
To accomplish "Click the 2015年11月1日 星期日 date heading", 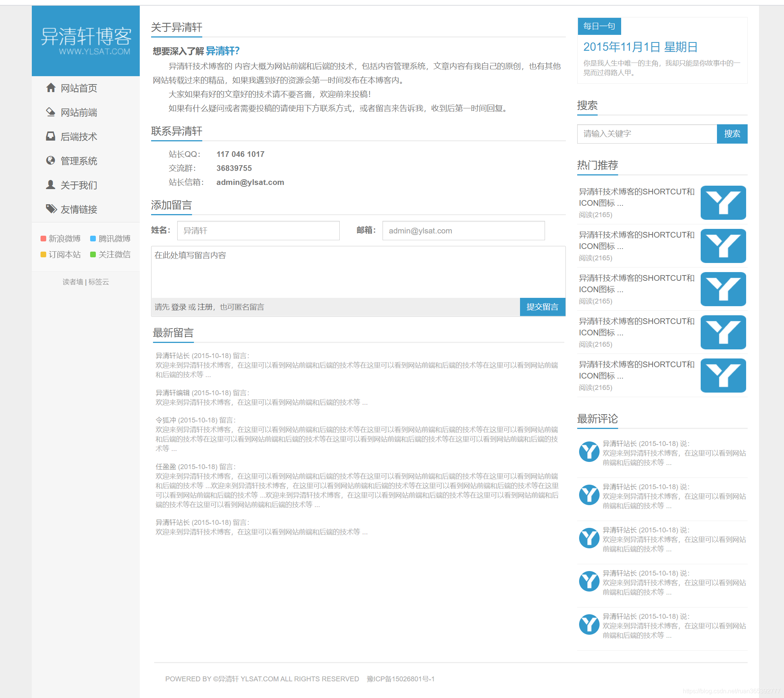I will click(640, 47).
